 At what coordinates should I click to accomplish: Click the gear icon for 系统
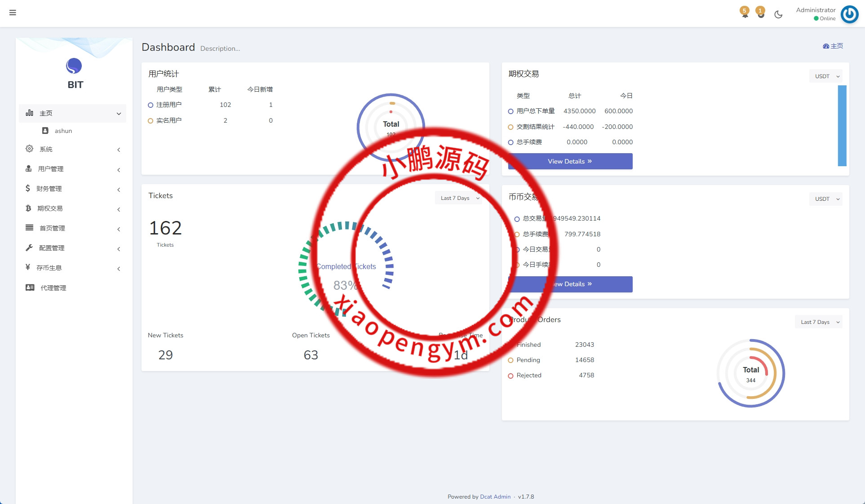(29, 149)
